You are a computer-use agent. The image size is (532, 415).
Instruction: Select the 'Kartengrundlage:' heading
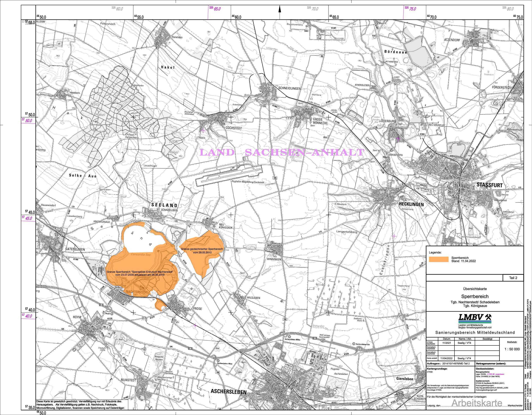point(437,369)
